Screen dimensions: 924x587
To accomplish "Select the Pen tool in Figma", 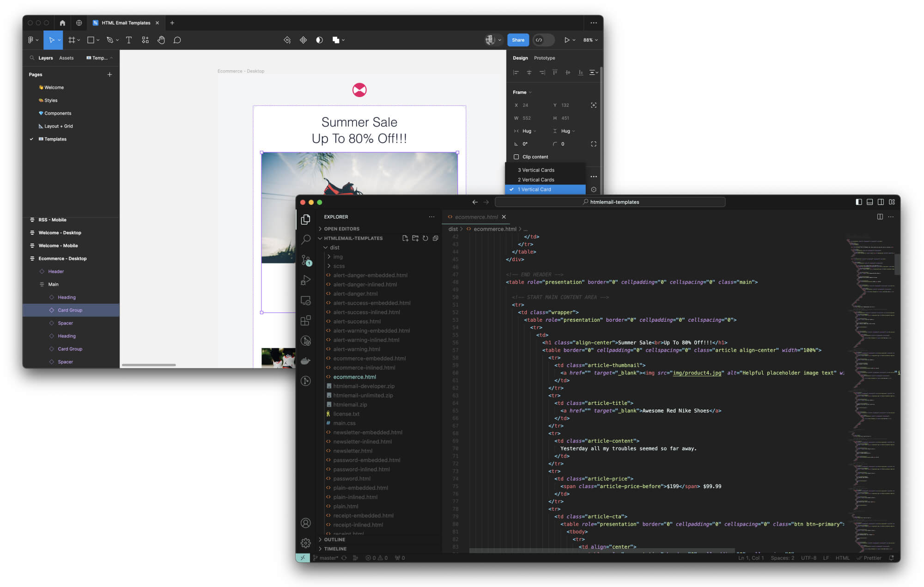I will tap(110, 40).
